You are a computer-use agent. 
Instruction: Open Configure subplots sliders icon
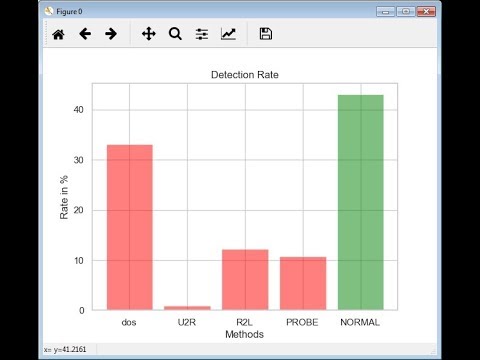[x=202, y=34]
